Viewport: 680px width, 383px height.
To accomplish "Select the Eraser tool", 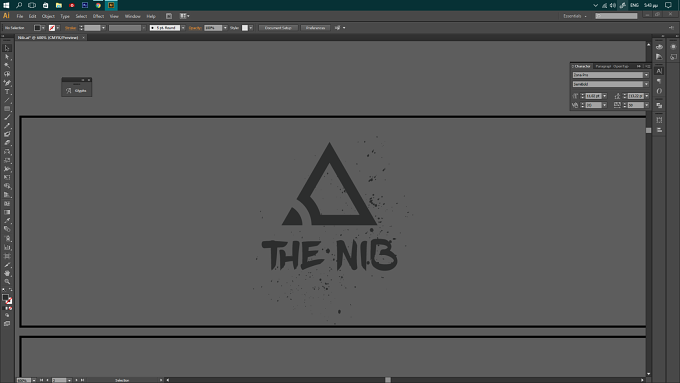I will pos(7,143).
